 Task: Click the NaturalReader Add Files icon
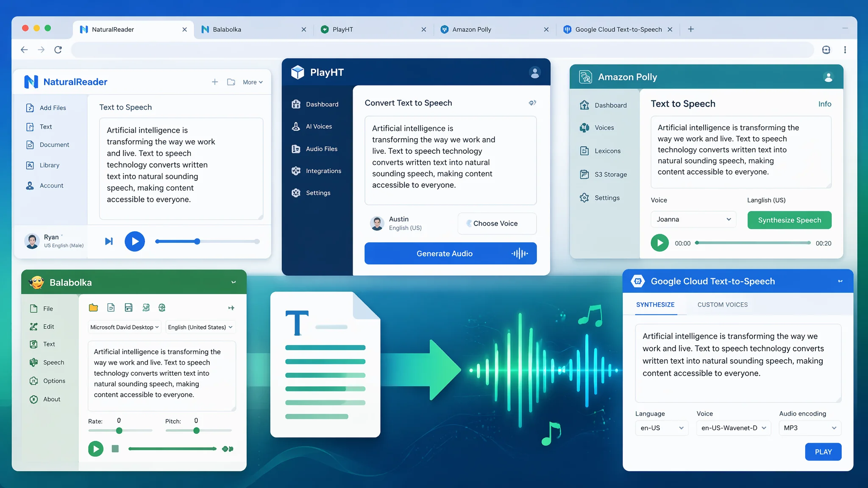click(x=30, y=108)
